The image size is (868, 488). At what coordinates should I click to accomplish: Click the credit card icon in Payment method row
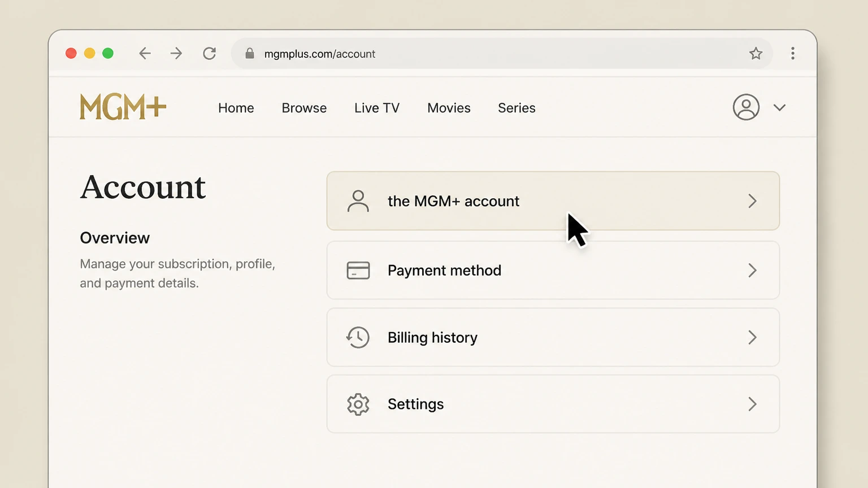[x=358, y=271]
